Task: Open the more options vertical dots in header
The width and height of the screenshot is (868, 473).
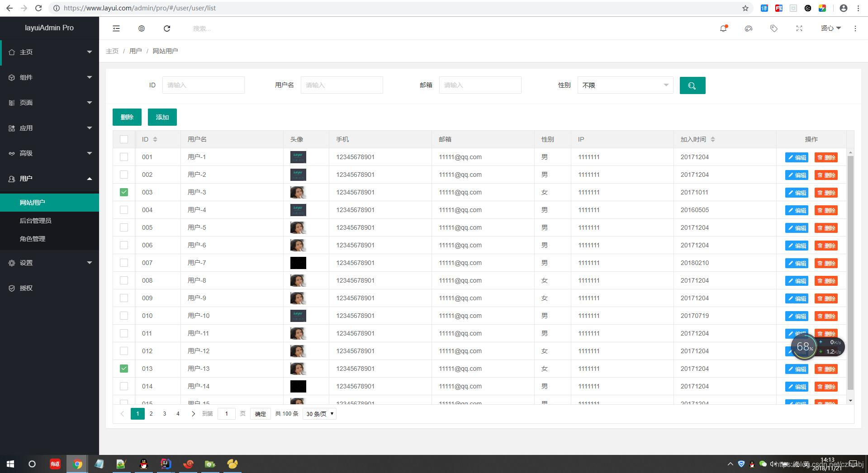Action: (855, 28)
